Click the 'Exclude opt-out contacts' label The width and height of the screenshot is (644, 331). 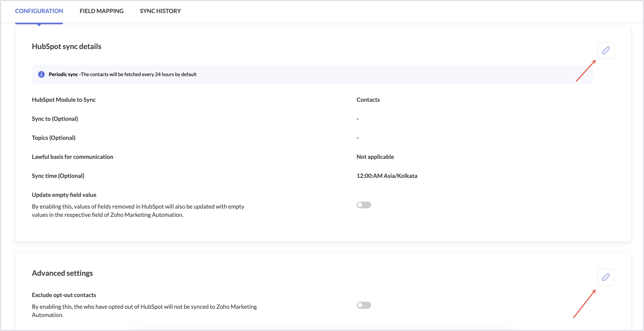[64, 295]
